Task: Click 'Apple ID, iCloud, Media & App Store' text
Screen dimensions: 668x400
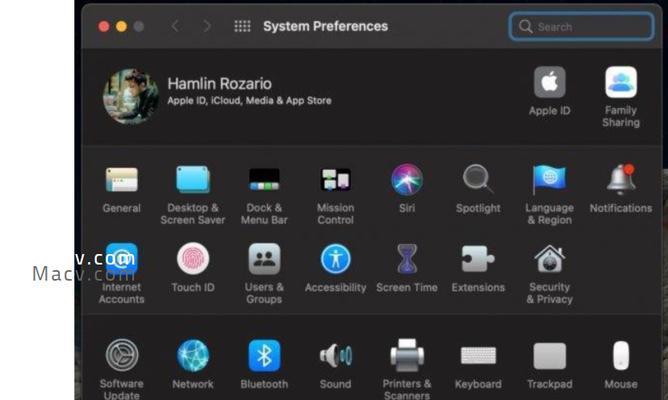Action: click(x=249, y=101)
